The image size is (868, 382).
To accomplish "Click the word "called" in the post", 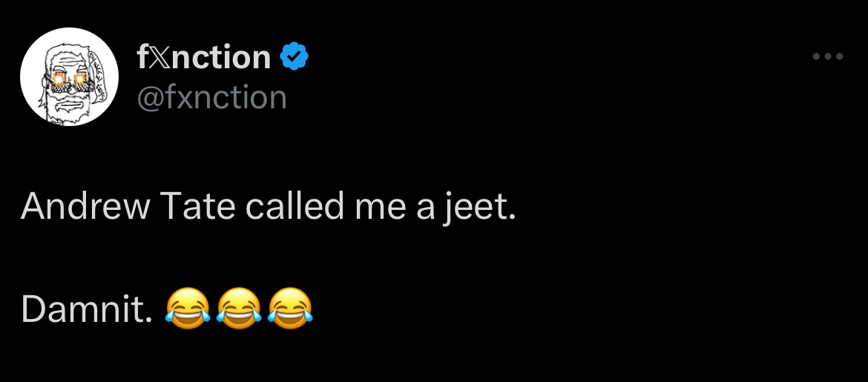I will 295,205.
